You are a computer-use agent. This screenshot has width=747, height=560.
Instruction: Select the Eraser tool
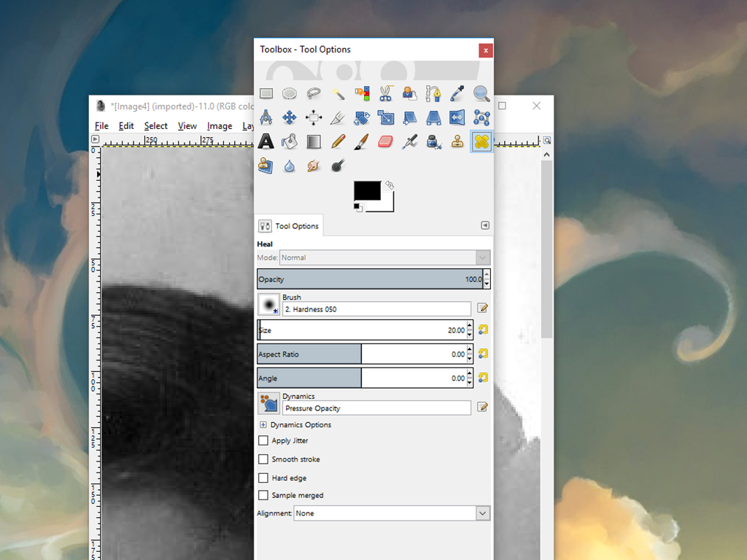tap(385, 141)
